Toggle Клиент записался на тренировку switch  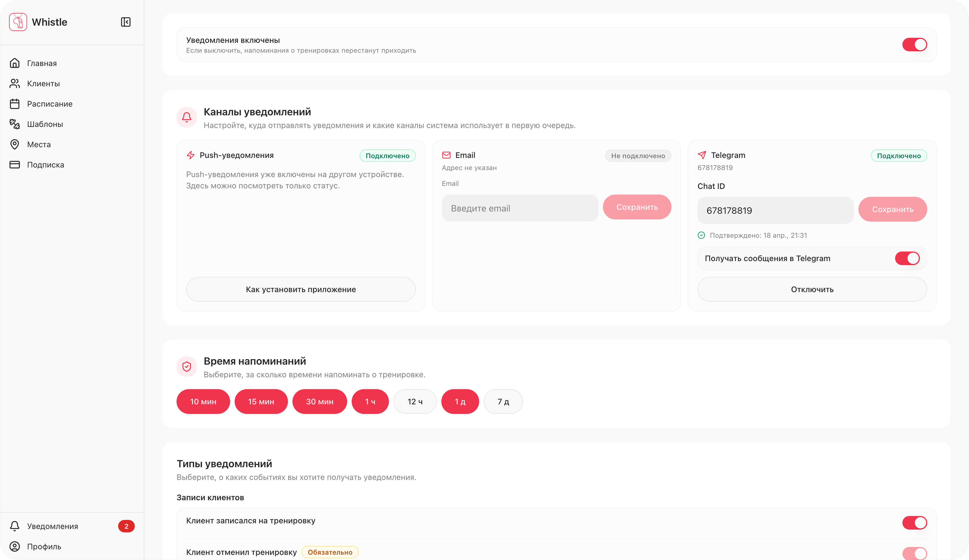pyautogui.click(x=914, y=523)
